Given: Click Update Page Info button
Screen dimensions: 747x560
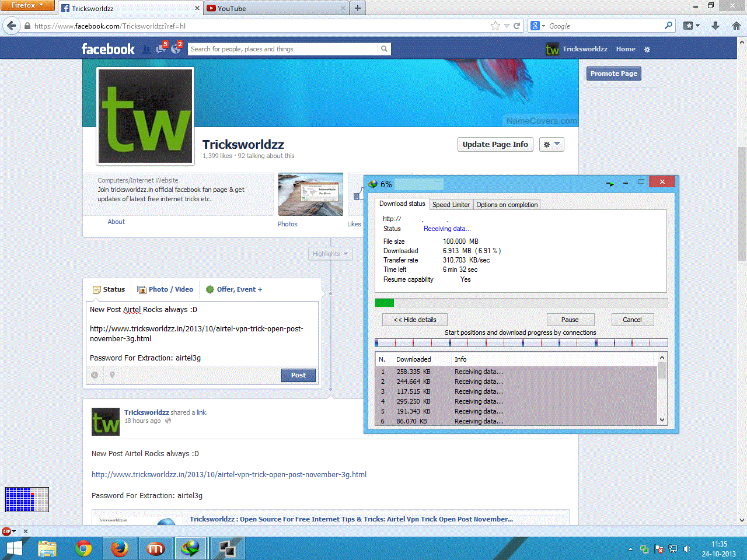Looking at the screenshot, I should (495, 145).
